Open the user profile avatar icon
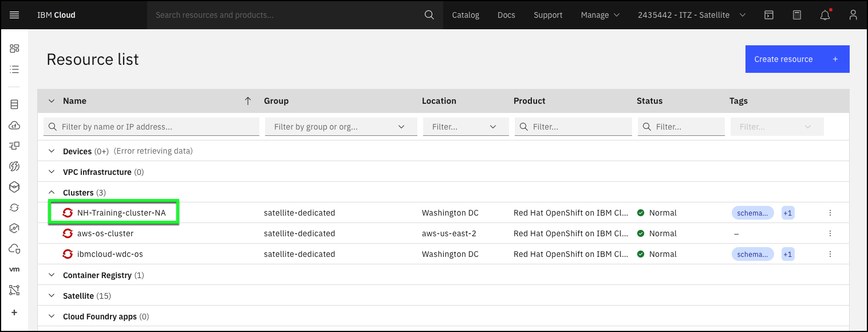Viewport: 868px width, 332px height. tap(853, 15)
